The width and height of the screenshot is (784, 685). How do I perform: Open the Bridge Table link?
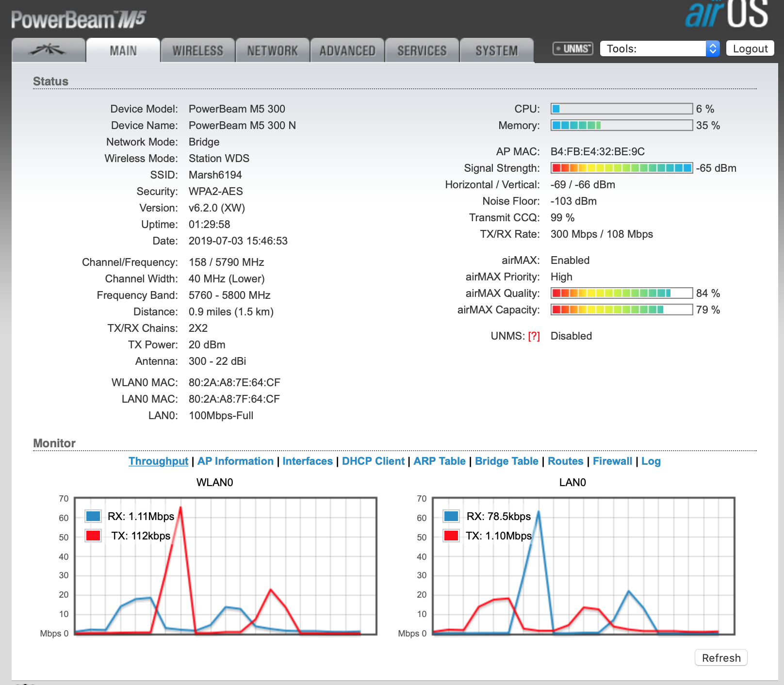506,461
